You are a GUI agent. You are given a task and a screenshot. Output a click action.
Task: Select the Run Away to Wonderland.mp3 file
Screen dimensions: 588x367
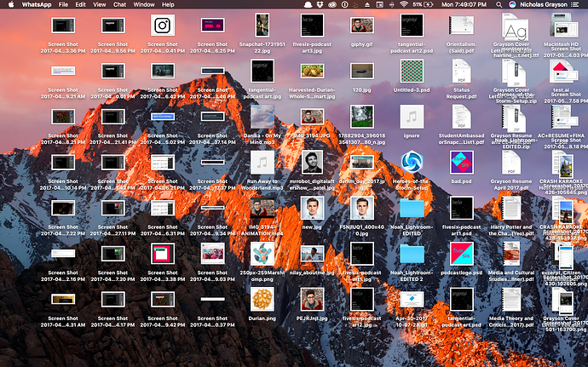262,162
